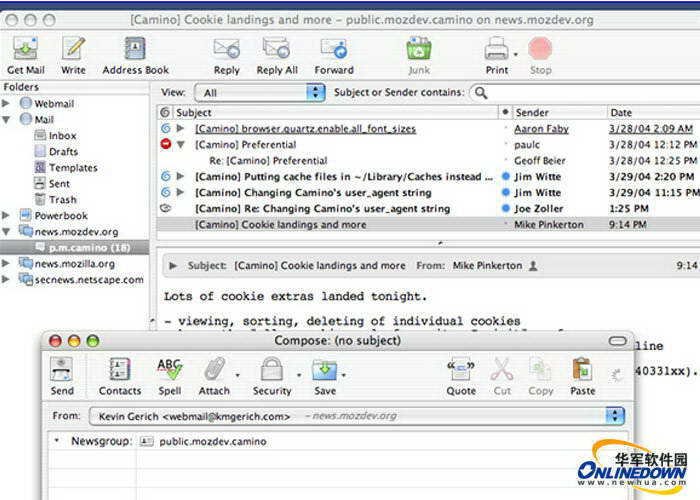Click the Get Mail toolbar icon

[x=25, y=49]
